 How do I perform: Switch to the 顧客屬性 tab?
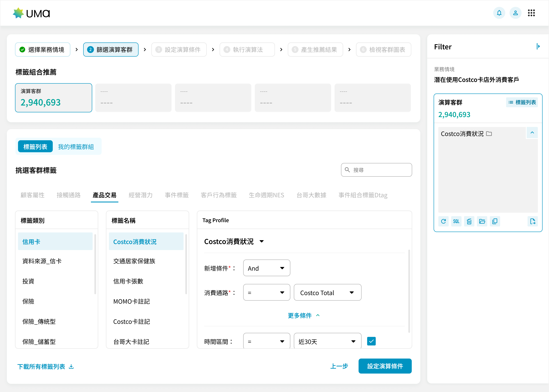click(x=32, y=195)
